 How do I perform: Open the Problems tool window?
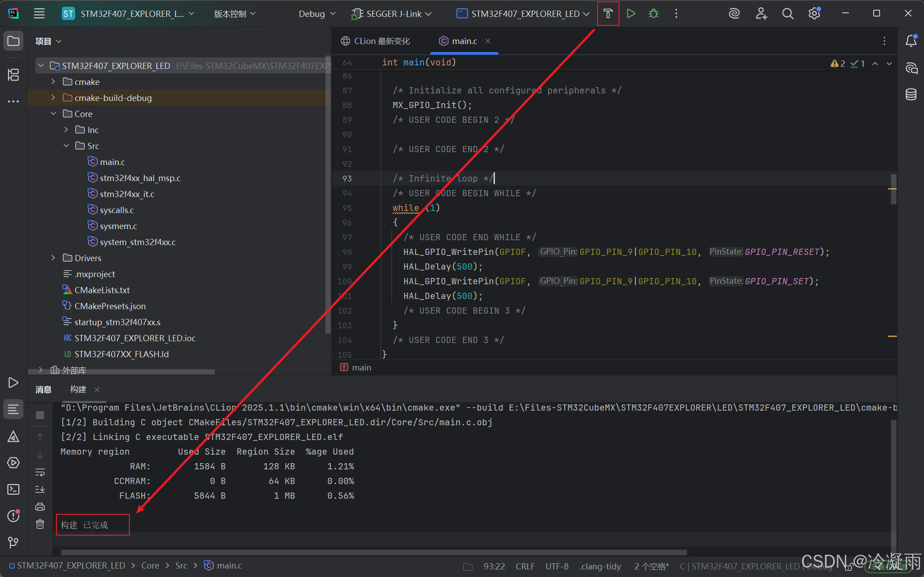click(13, 516)
